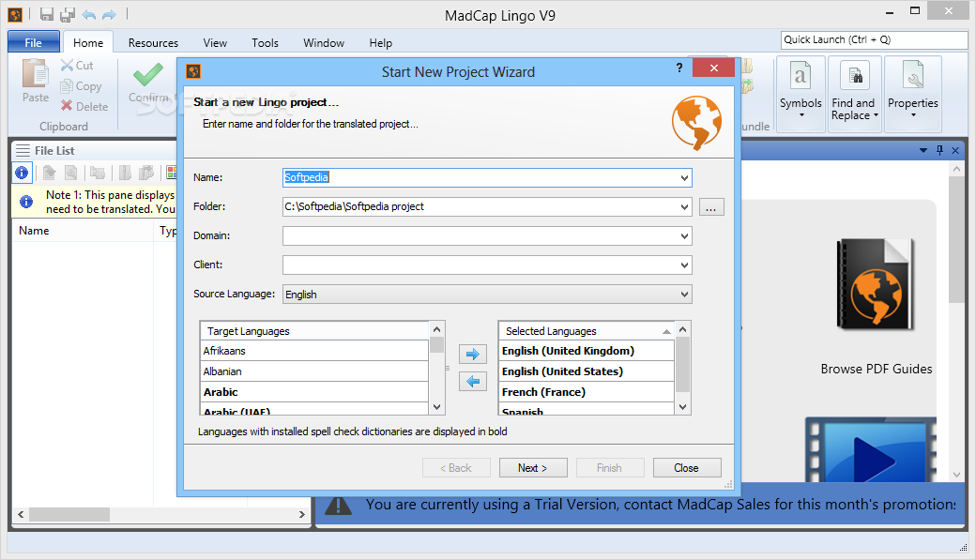Image resolution: width=976 pixels, height=560 pixels.
Task: Select Arabic in Target Languages list
Action: click(314, 392)
